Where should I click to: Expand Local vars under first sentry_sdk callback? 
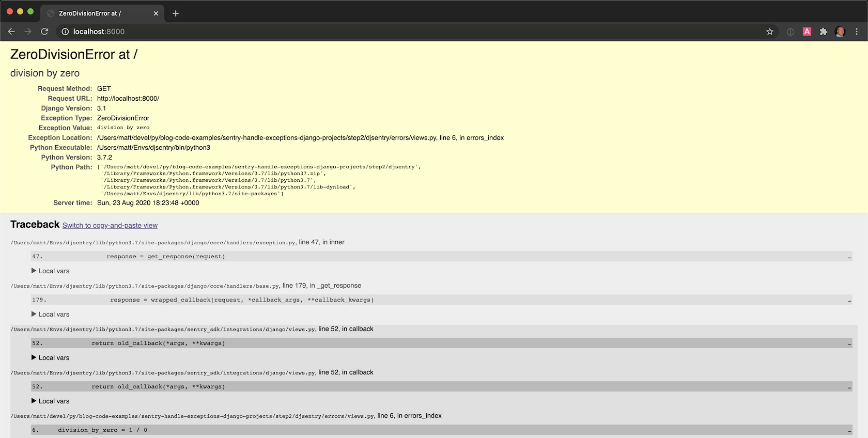(x=50, y=358)
